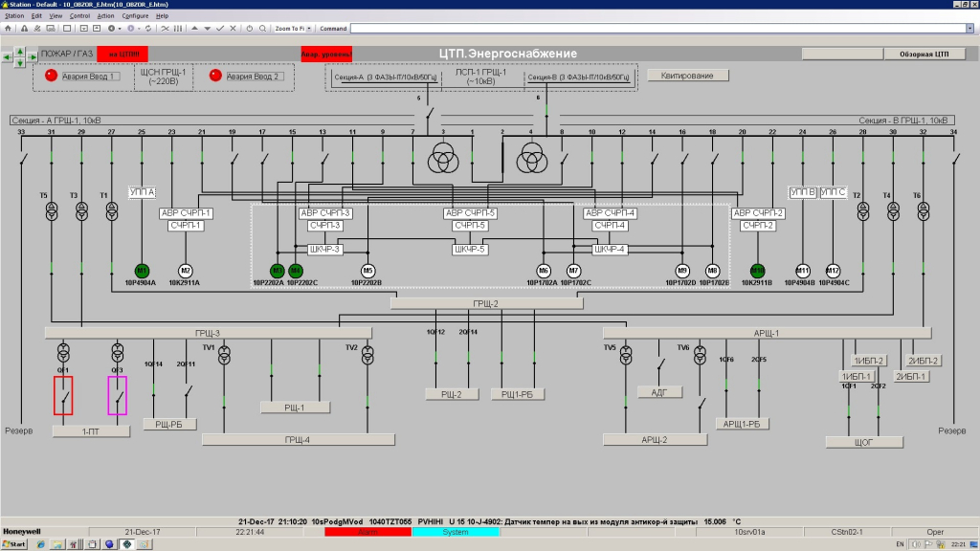This screenshot has height=551, width=980.
Task: Click the blank rectangle toolbar icon
Action: click(x=67, y=28)
